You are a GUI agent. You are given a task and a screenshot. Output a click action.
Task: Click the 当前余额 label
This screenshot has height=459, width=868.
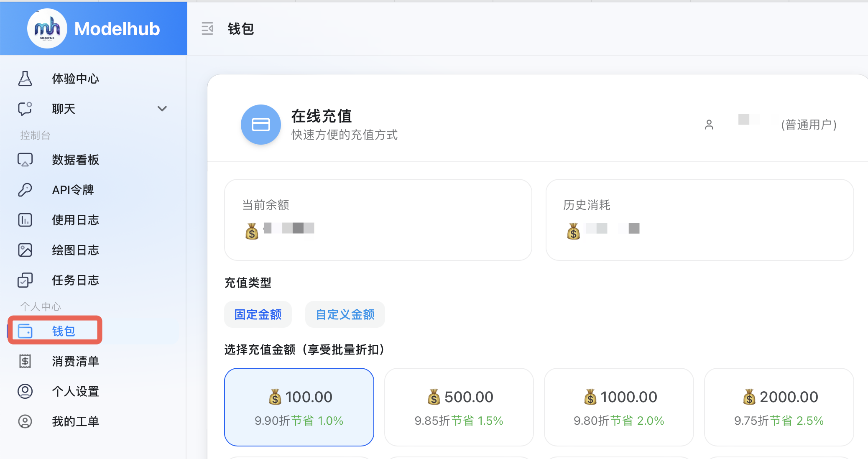(x=266, y=205)
